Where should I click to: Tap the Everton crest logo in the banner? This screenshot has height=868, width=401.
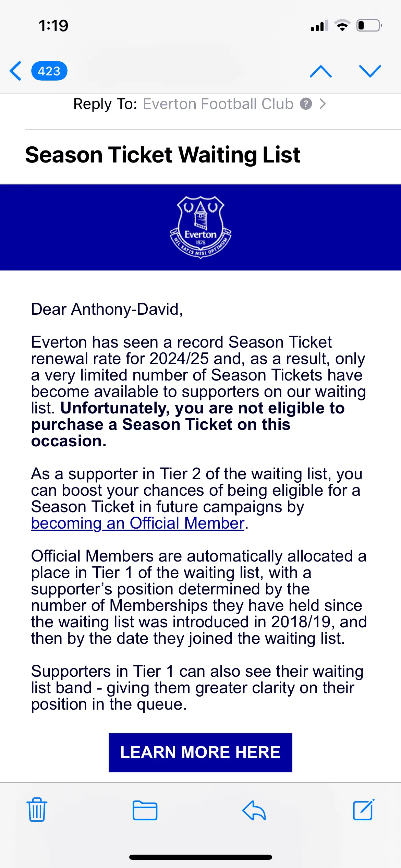point(200,227)
